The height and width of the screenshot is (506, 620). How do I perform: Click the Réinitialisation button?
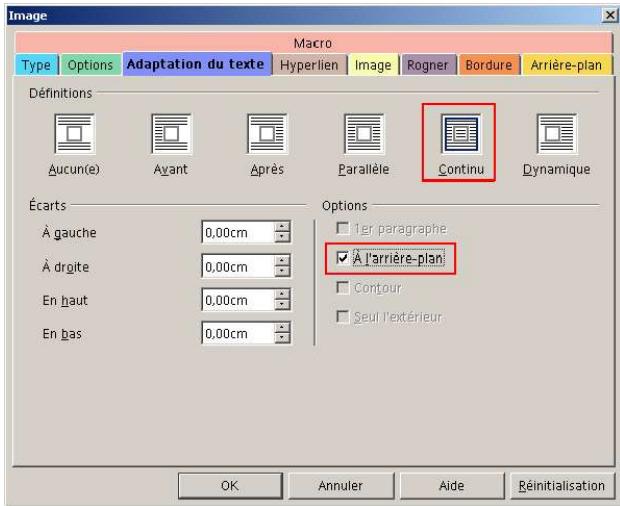click(x=562, y=485)
